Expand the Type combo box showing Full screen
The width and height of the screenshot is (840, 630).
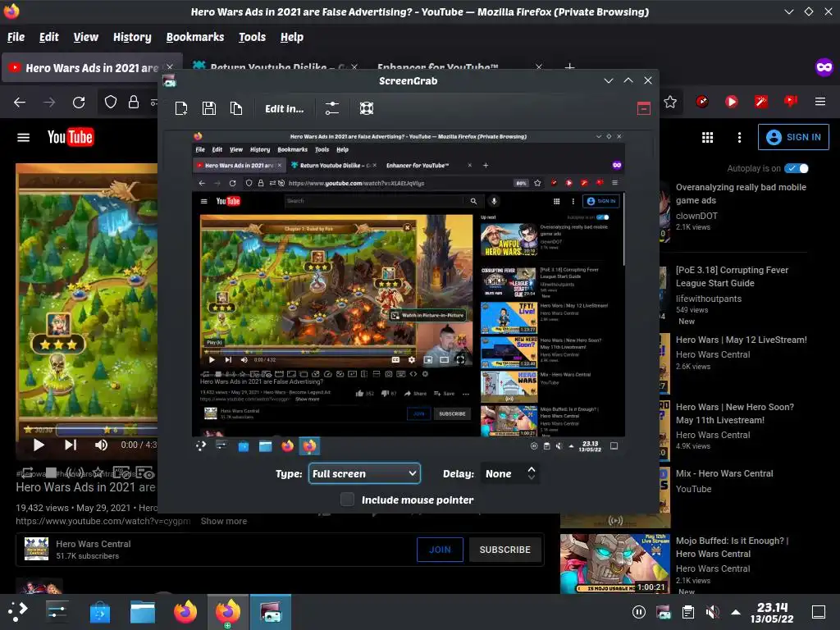(364, 473)
